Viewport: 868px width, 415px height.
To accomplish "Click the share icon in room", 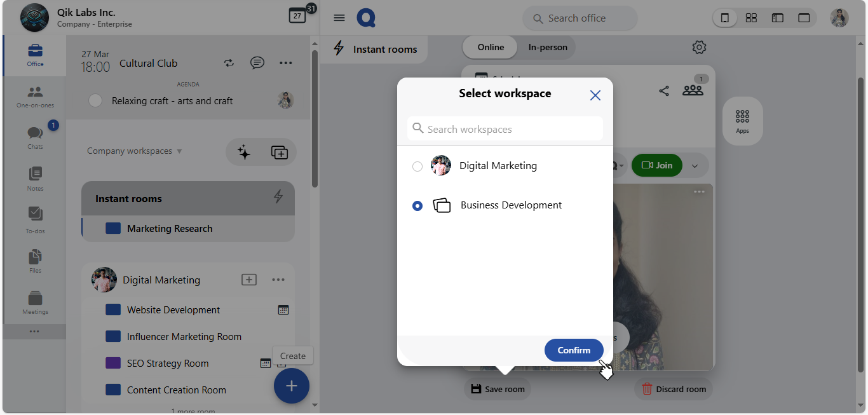I will tap(664, 91).
